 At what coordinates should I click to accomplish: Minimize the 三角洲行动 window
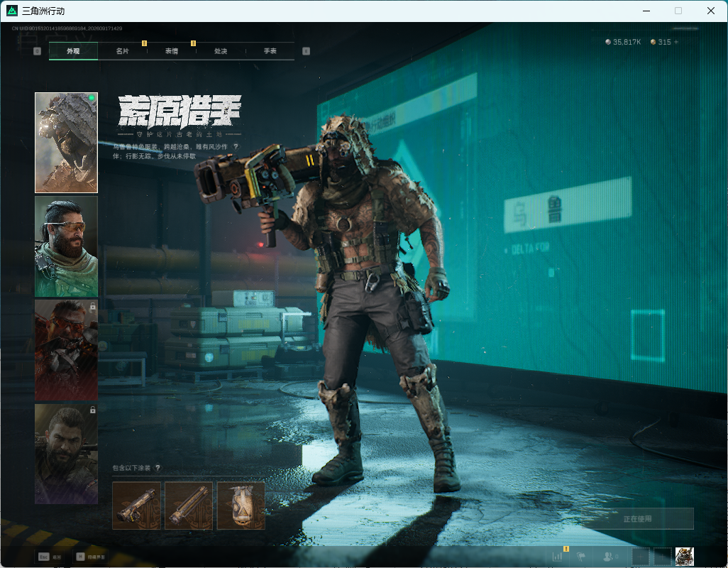click(x=646, y=11)
